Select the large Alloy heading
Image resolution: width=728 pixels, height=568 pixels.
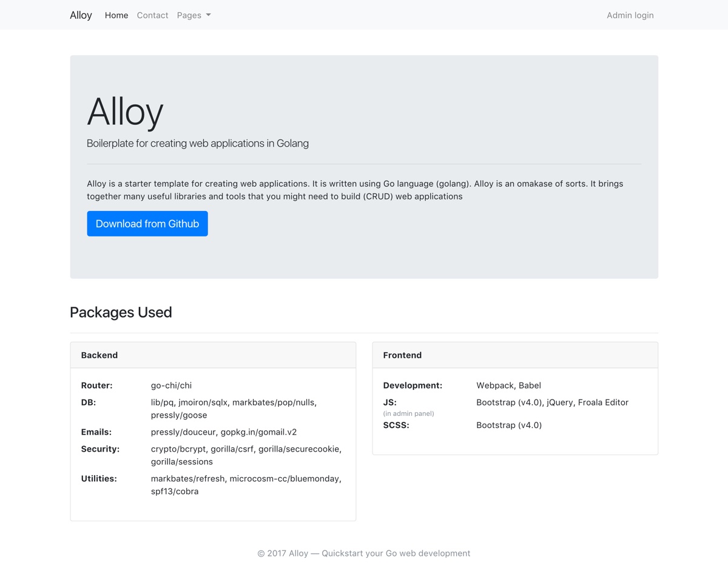[x=125, y=112]
